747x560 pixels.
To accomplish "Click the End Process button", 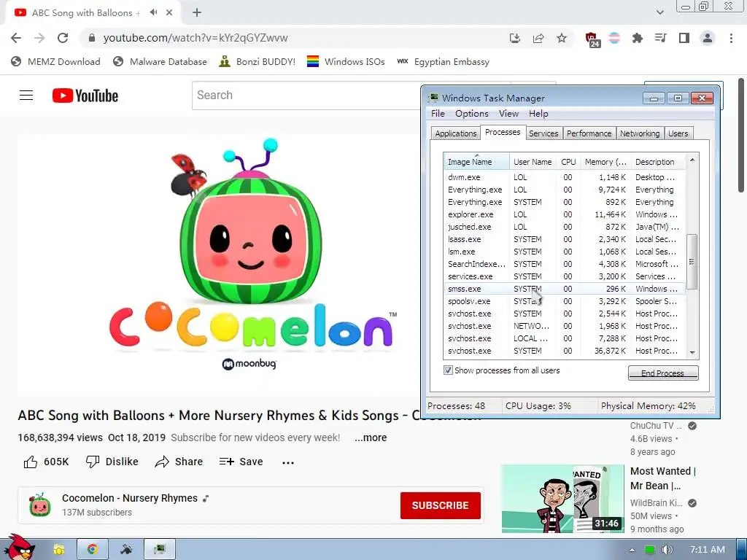I will pos(662,373).
